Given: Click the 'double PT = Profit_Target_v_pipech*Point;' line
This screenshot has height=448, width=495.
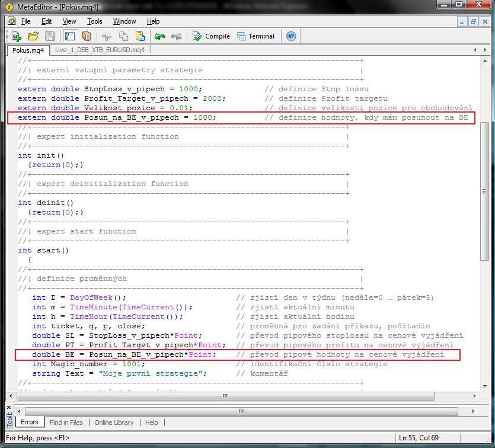Looking at the screenshot, I should pos(129,345).
